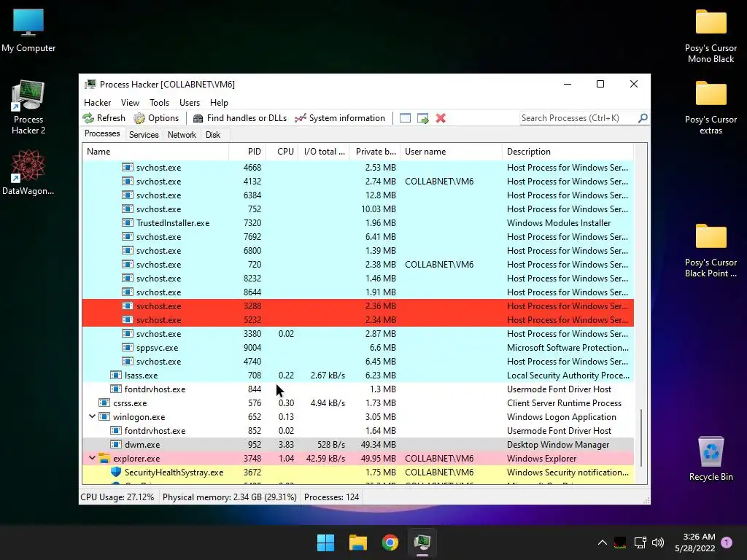Click the SecurityHealthSystray.exe shield icon
The height and width of the screenshot is (560, 747).
tap(116, 472)
